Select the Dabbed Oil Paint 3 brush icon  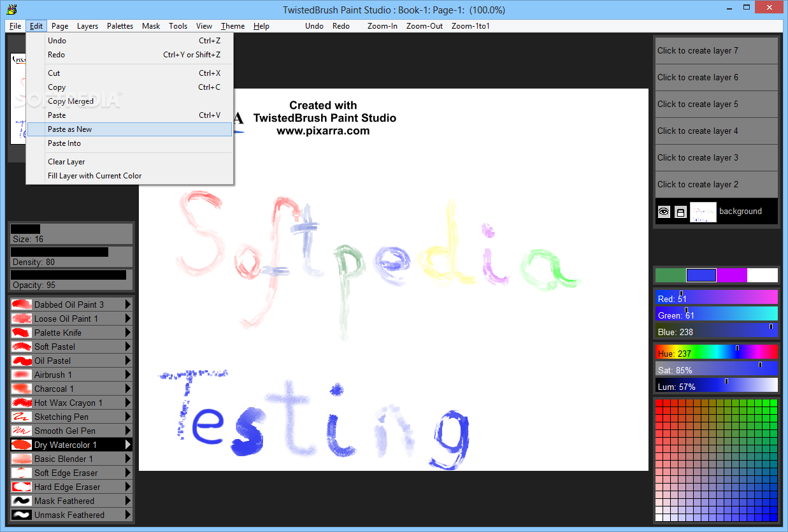(x=22, y=305)
